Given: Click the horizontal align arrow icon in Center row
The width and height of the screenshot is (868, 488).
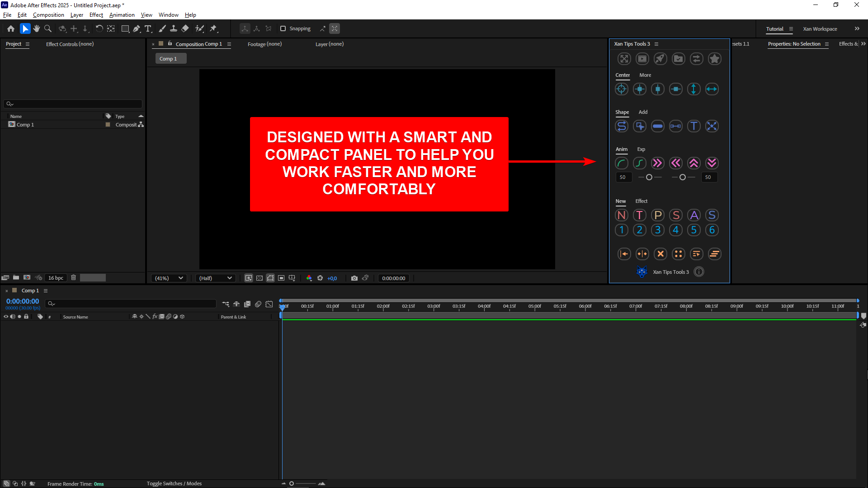Looking at the screenshot, I should (x=712, y=89).
